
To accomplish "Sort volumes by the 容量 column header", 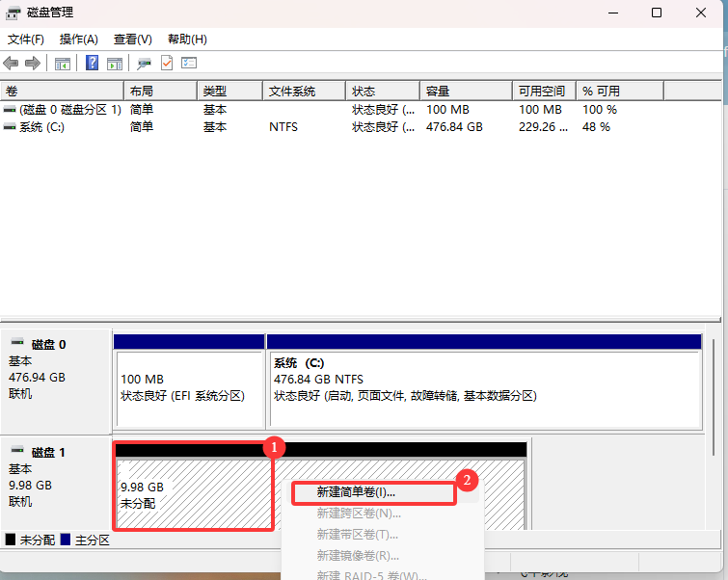I will [437, 91].
